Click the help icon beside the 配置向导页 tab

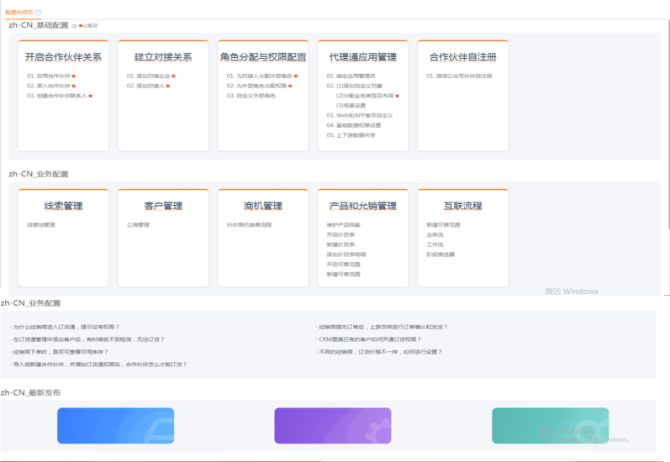point(39,11)
